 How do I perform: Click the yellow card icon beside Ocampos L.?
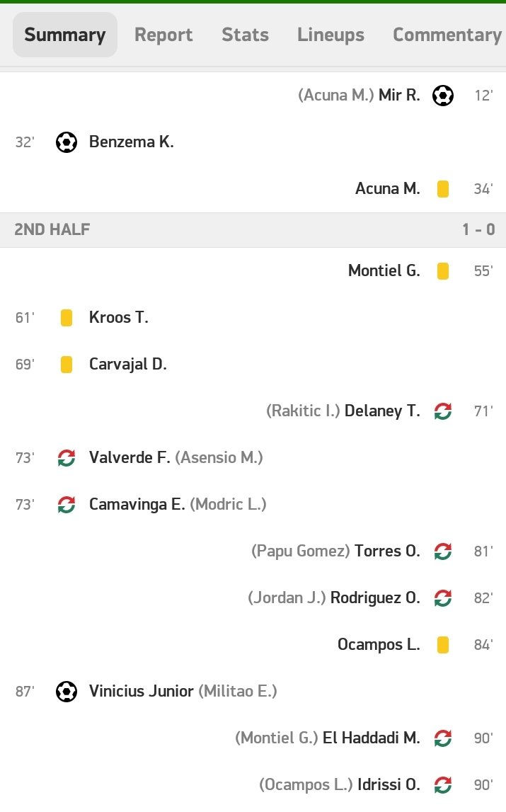point(443,645)
